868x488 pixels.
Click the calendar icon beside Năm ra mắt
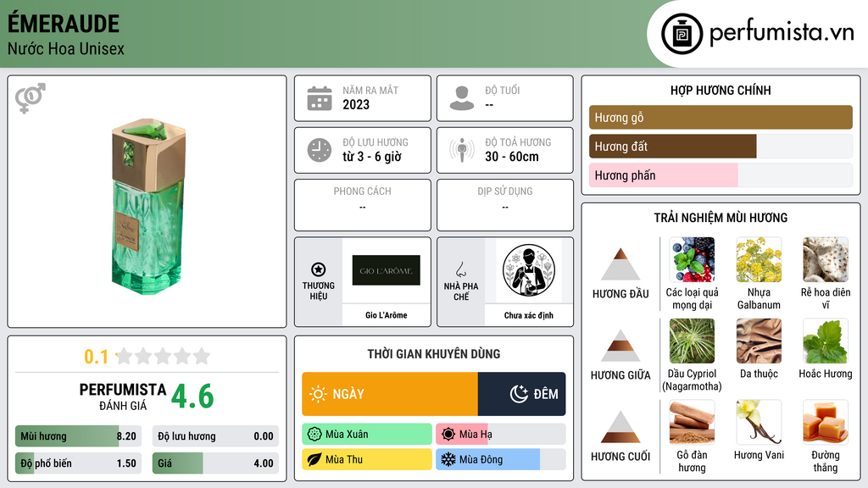[320, 98]
